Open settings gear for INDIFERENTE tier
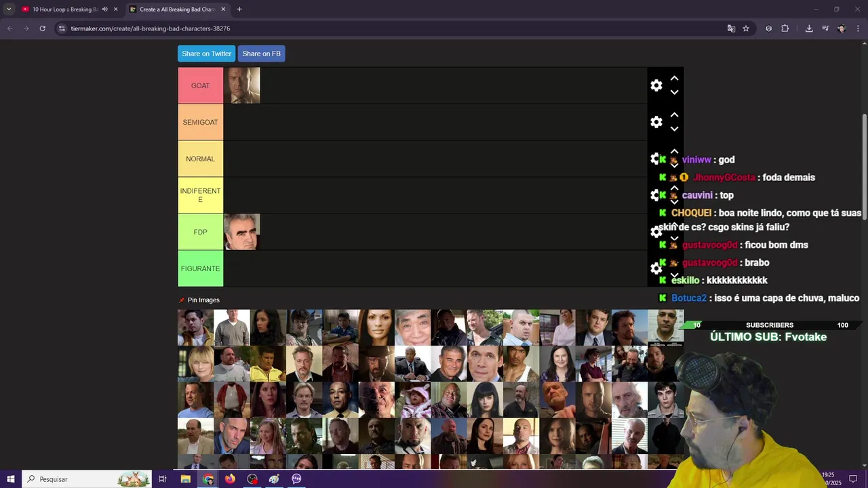Screen dimensions: 868x488 [654, 195]
